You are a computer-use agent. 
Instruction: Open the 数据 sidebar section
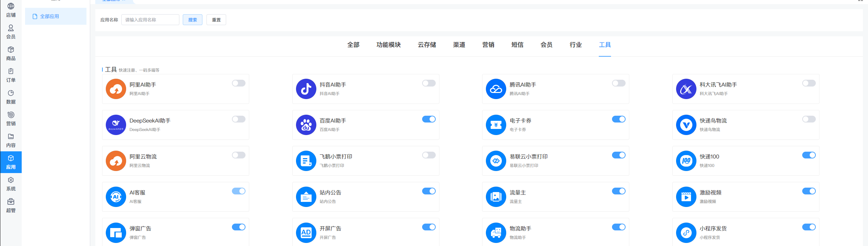pyautogui.click(x=11, y=97)
